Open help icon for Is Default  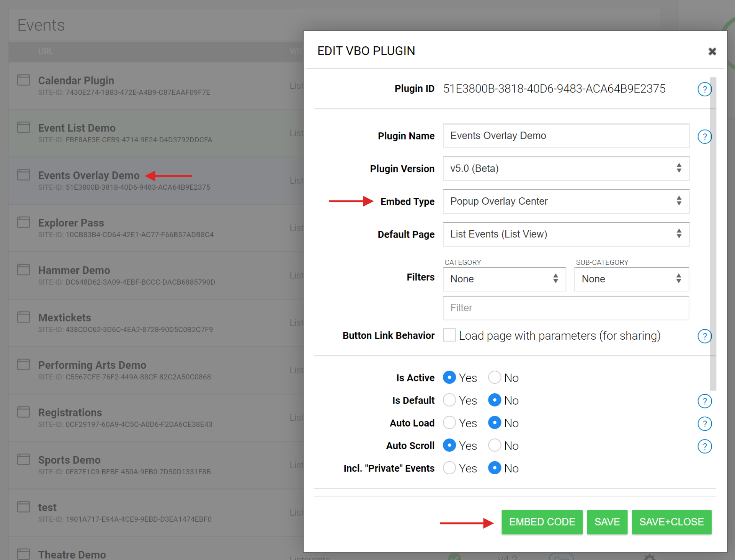point(704,401)
